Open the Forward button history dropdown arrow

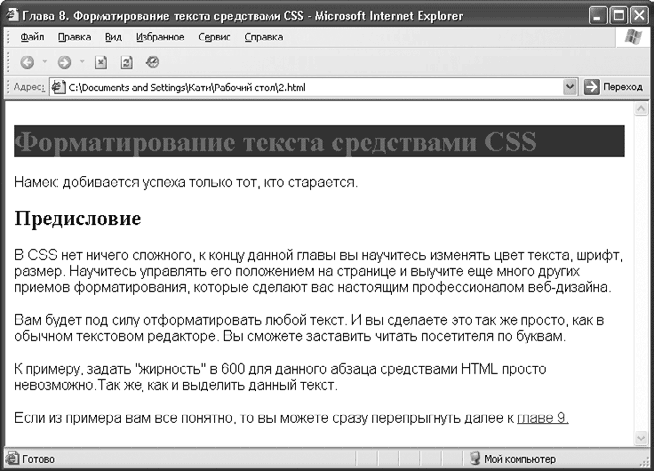pos(82,62)
